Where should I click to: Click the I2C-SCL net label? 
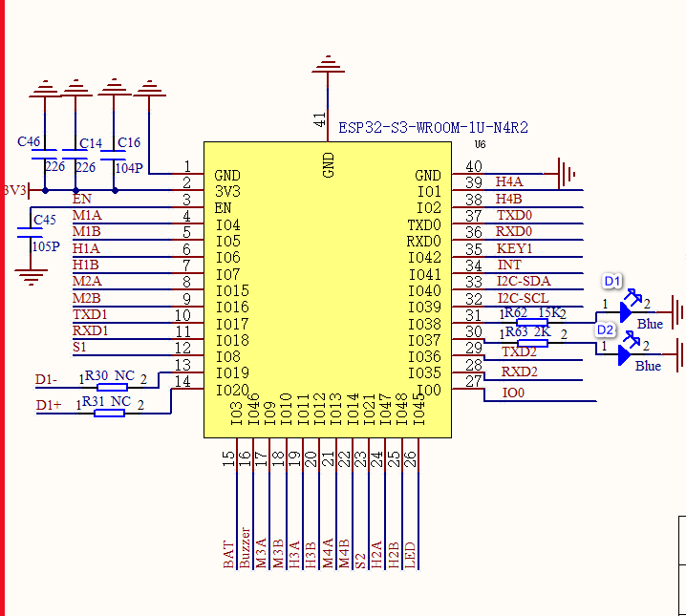523,298
